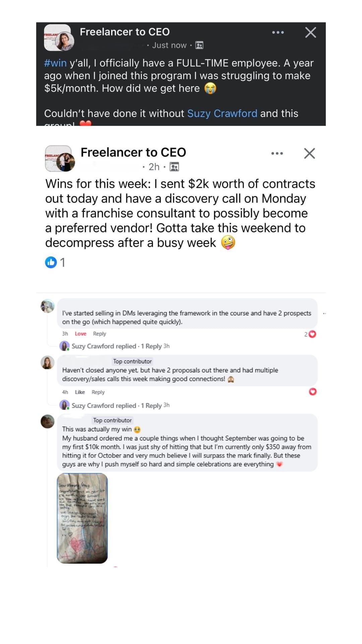Open three-dot menu on dark post
The height and width of the screenshot is (644, 362).
click(278, 33)
